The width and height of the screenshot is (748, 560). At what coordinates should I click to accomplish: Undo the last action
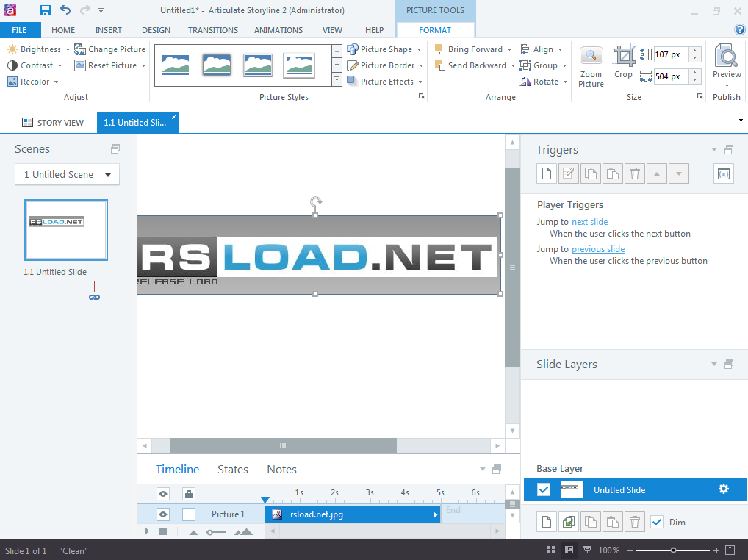(x=65, y=10)
